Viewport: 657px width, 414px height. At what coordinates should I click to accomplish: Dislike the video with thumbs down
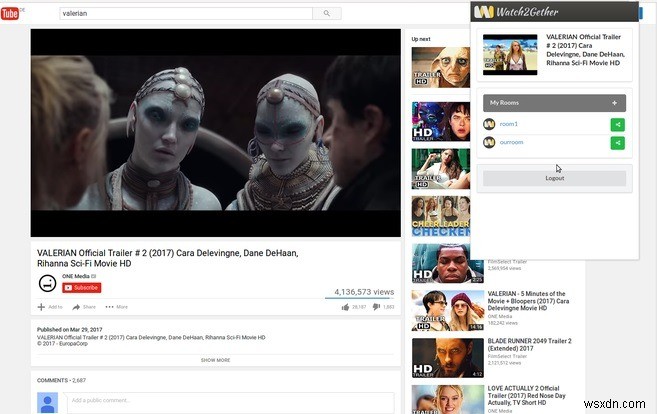tap(376, 307)
